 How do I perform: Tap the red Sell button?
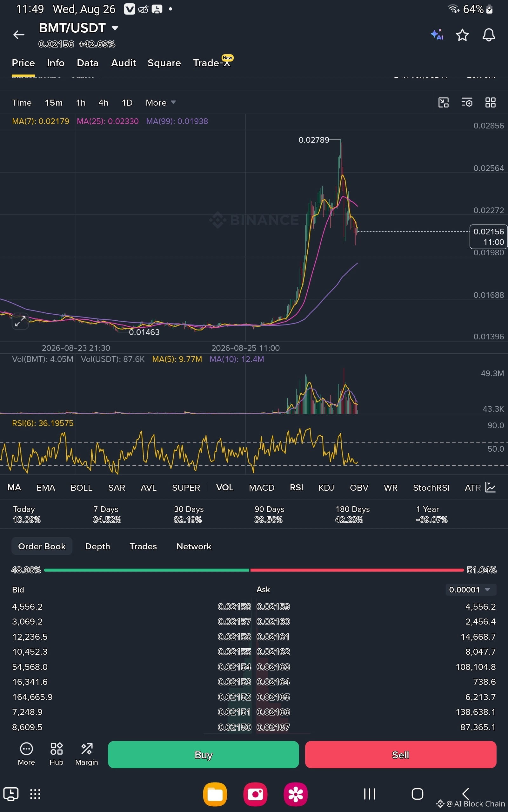click(400, 755)
